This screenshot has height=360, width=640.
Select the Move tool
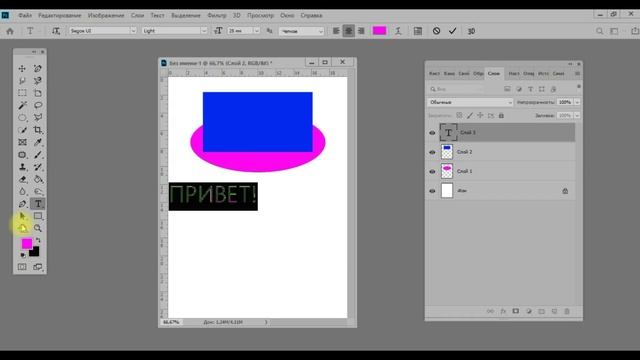click(x=22, y=69)
